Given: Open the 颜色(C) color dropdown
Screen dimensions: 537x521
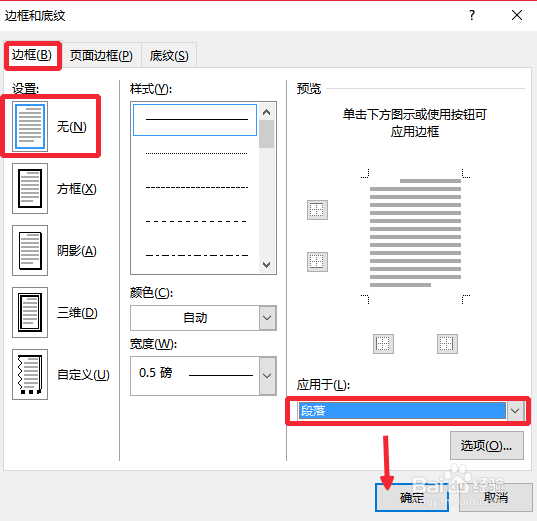Looking at the screenshot, I should coord(268,318).
